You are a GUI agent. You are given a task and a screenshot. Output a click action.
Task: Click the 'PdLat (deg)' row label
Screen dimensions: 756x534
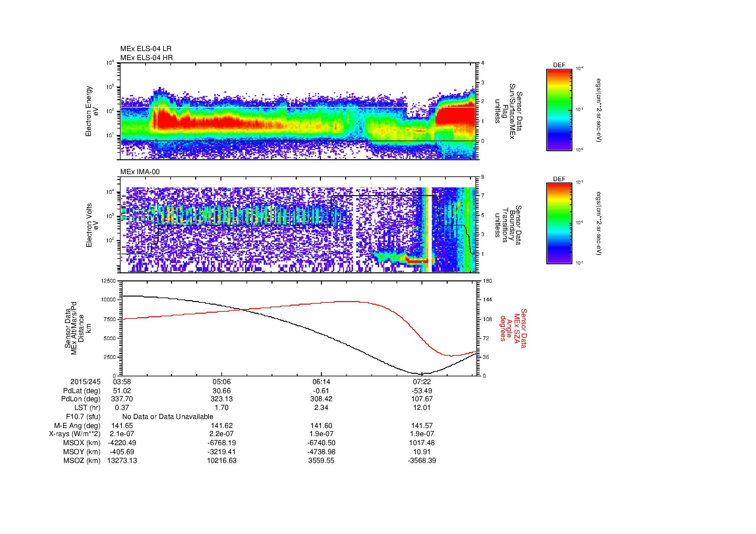(82, 391)
